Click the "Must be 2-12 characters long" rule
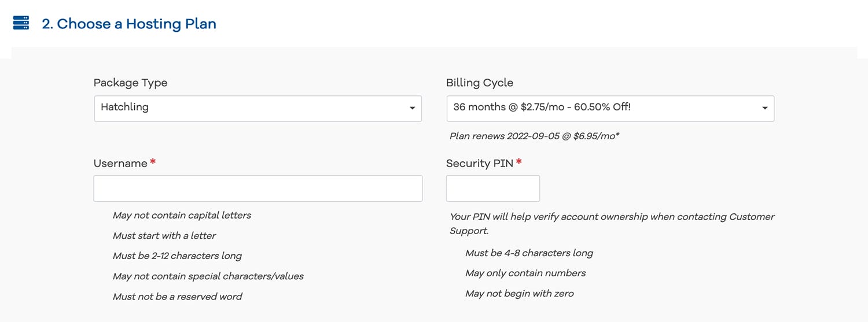Screen dimensions: 868x322 (177, 256)
